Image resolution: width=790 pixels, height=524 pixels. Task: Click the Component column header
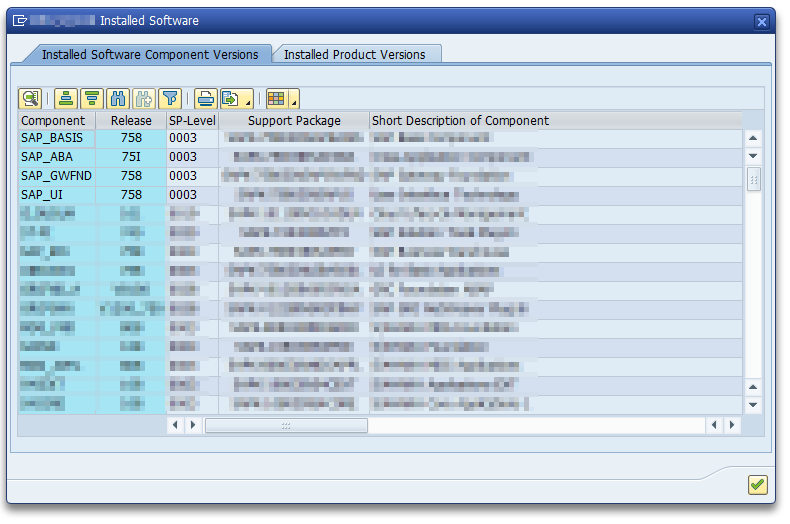point(53,121)
